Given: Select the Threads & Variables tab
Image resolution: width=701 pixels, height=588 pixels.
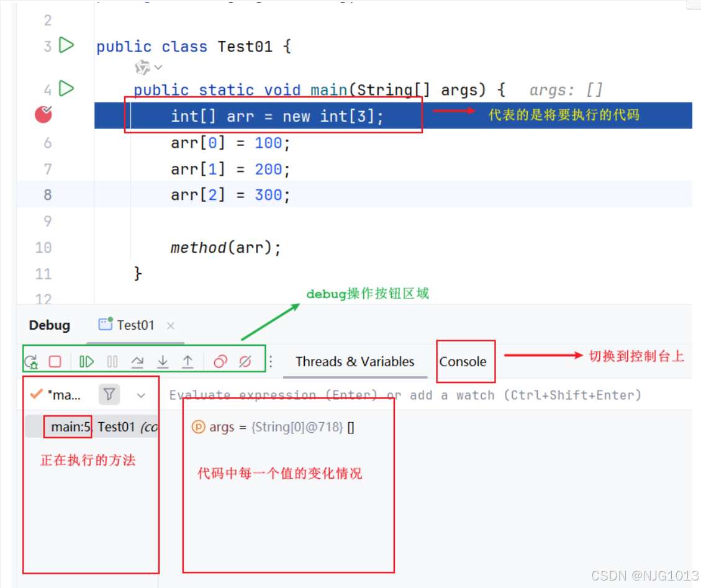Looking at the screenshot, I should [355, 361].
